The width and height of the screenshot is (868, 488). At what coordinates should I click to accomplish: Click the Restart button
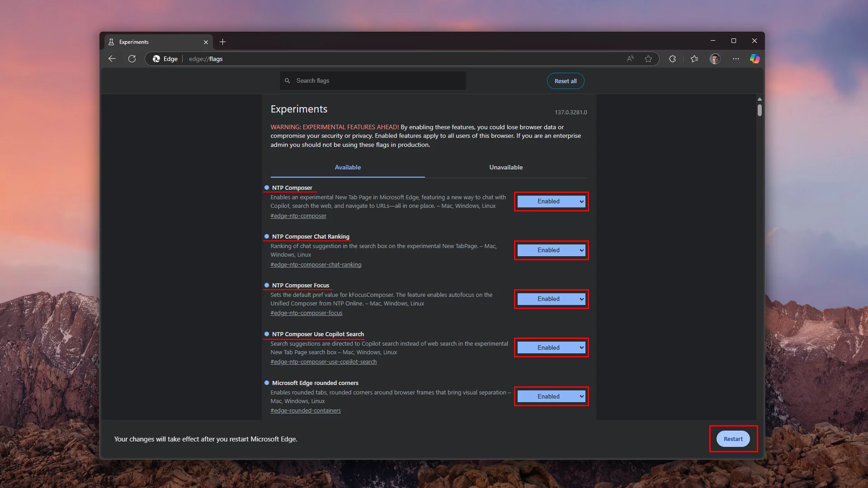click(x=733, y=439)
